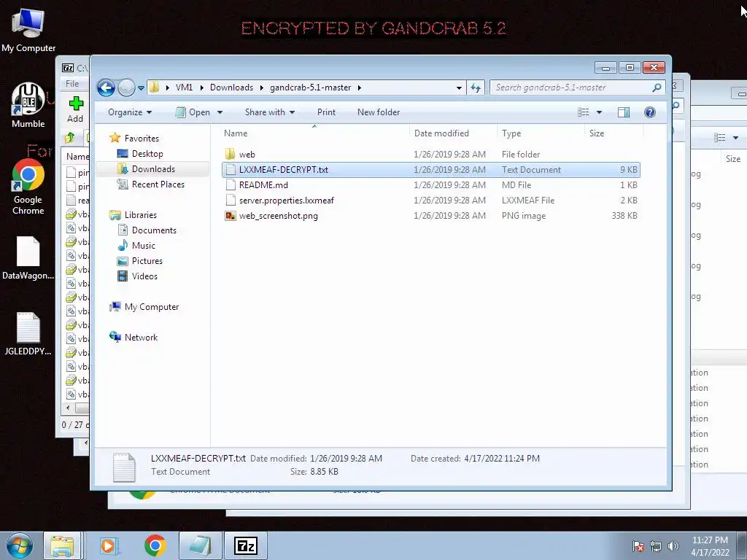Open Recent Places
Viewport: 747px width, 560px height.
tap(158, 184)
